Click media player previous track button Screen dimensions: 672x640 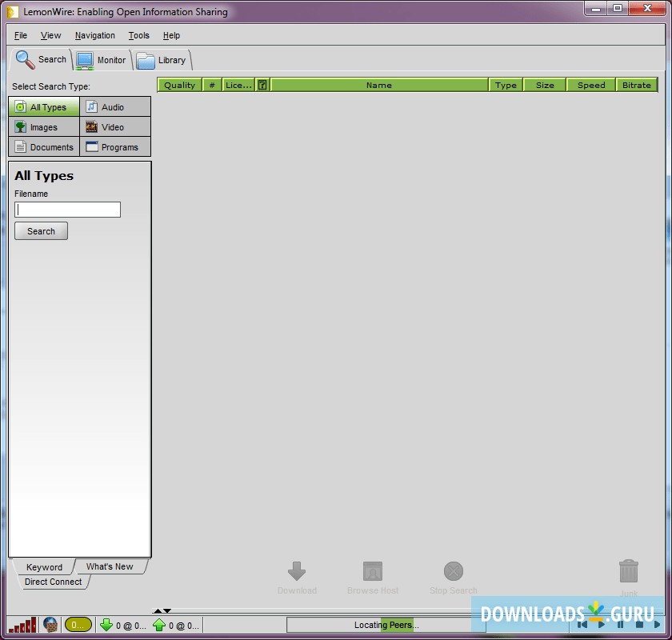(x=582, y=625)
